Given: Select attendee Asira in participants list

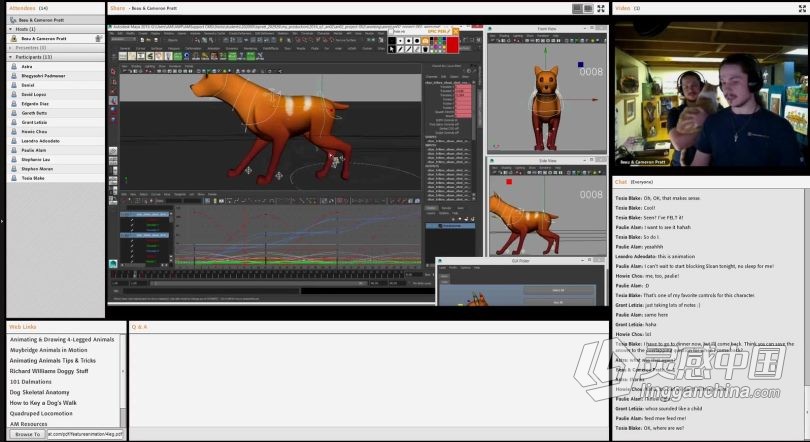Looking at the screenshot, I should [55, 67].
